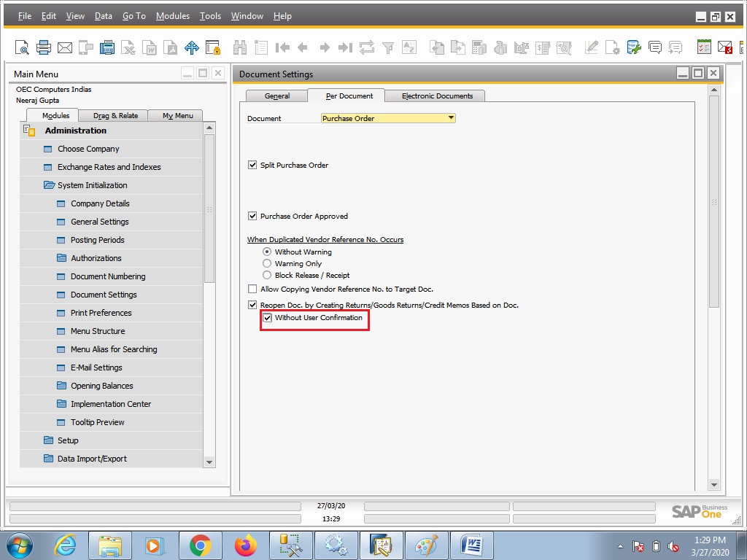Open the Modules menu in the menu bar
Screen dimensions: 747x560
pyautogui.click(x=172, y=15)
